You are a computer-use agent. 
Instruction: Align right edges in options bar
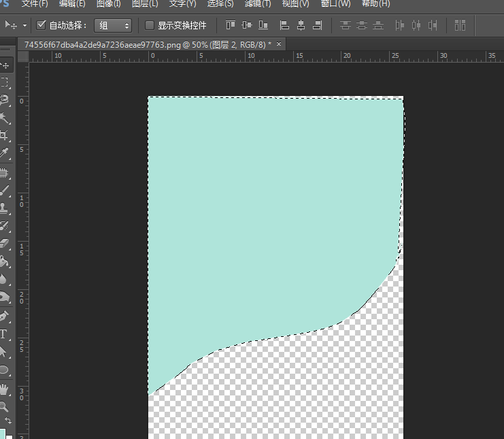click(x=317, y=25)
